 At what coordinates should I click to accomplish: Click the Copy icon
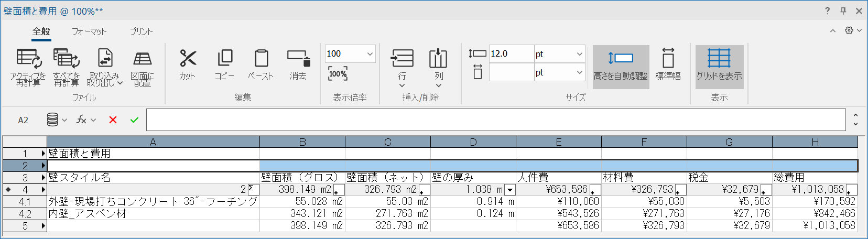point(225,59)
